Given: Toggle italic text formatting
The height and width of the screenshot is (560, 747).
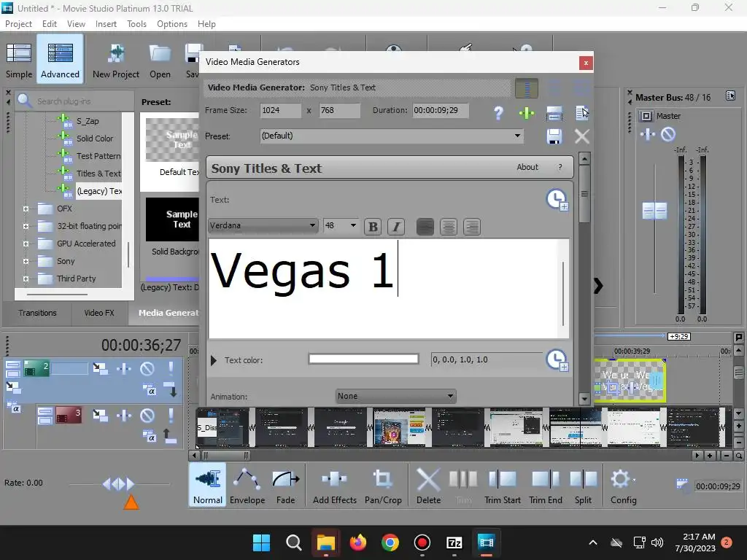Looking at the screenshot, I should [396, 227].
